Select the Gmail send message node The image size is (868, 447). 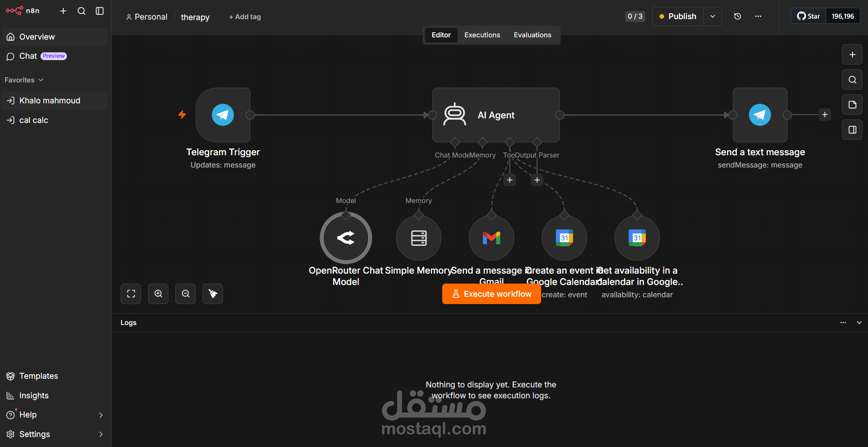pos(492,238)
